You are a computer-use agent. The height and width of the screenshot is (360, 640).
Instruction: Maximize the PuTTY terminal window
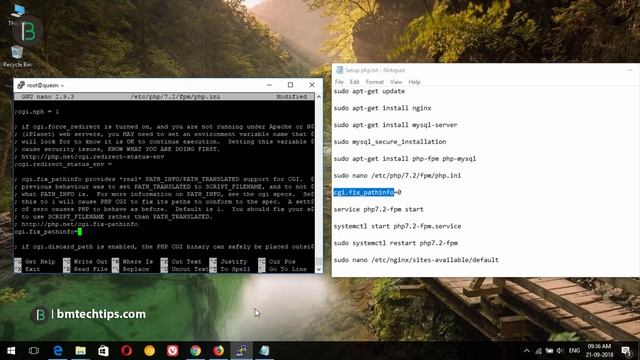pyautogui.click(x=290, y=85)
